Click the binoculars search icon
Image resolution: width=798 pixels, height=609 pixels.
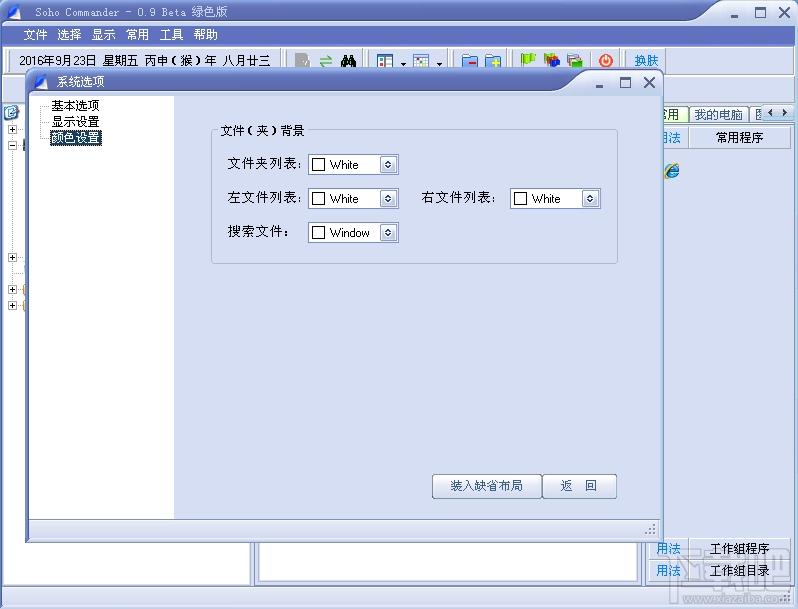(x=348, y=61)
